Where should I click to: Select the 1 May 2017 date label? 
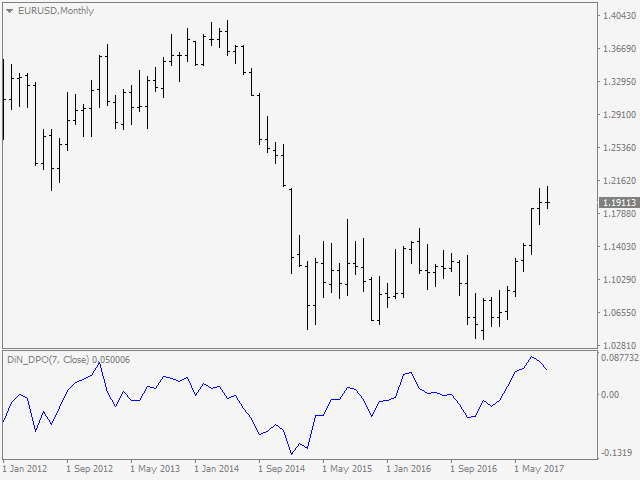(x=539, y=469)
